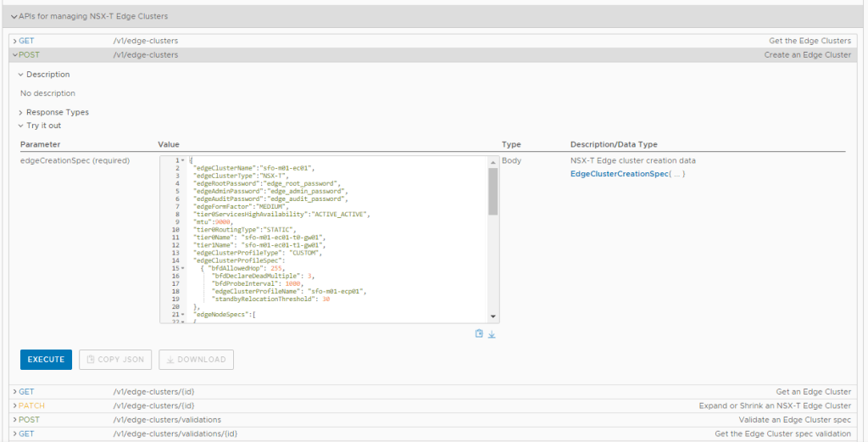Collapse the fold arrow at line 1
The width and height of the screenshot is (868, 442).
[182, 160]
